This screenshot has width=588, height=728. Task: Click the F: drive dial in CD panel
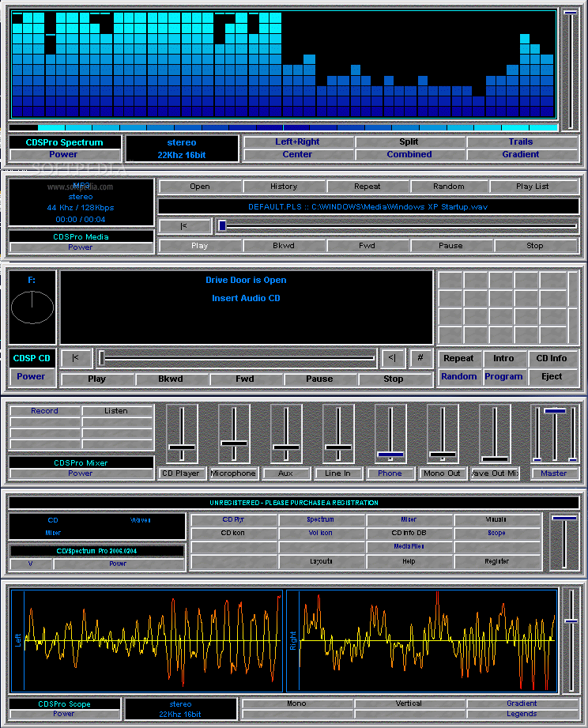coord(32,307)
